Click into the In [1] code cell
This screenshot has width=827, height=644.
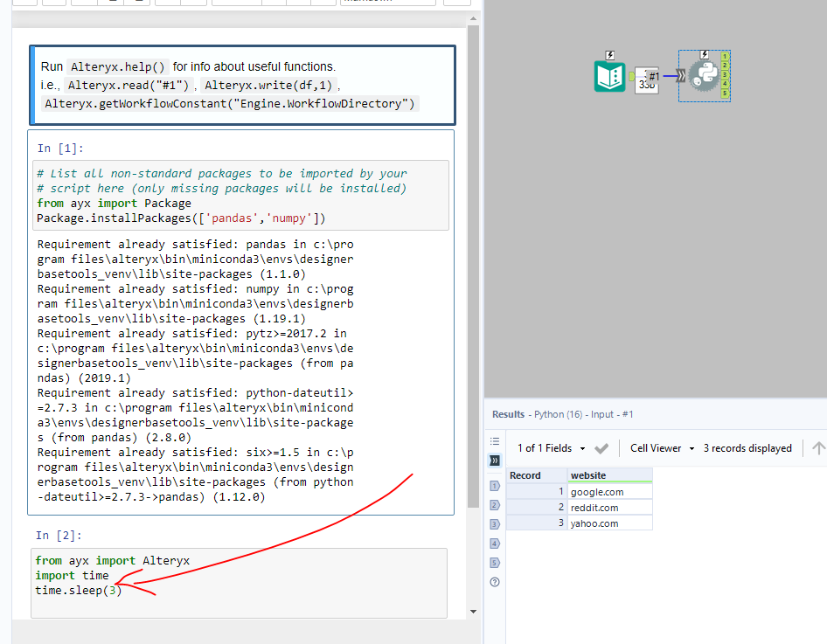click(240, 196)
